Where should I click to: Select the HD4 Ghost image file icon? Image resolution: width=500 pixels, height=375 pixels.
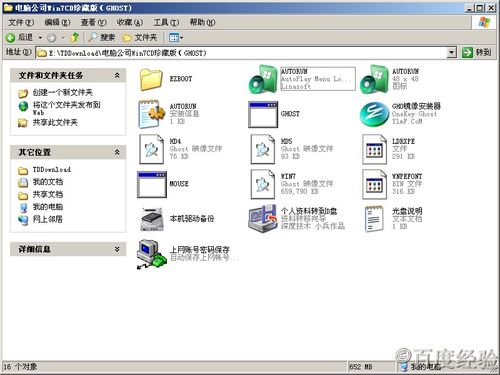pos(151,149)
